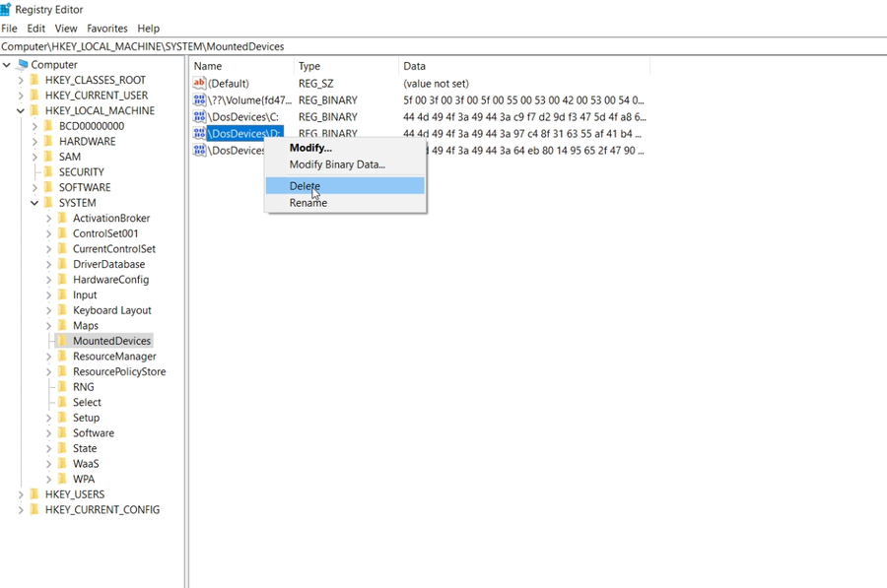Select the Maps key
The height and width of the screenshot is (588, 887).
pyautogui.click(x=86, y=325)
